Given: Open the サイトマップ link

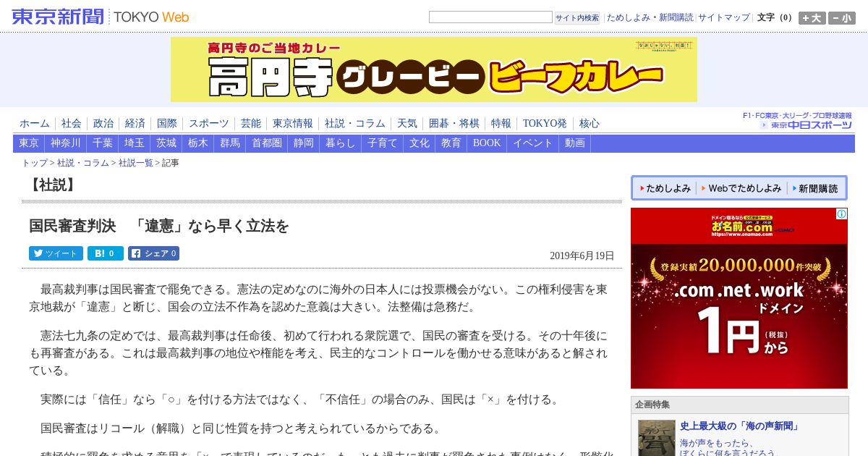Looking at the screenshot, I should click(x=724, y=17).
